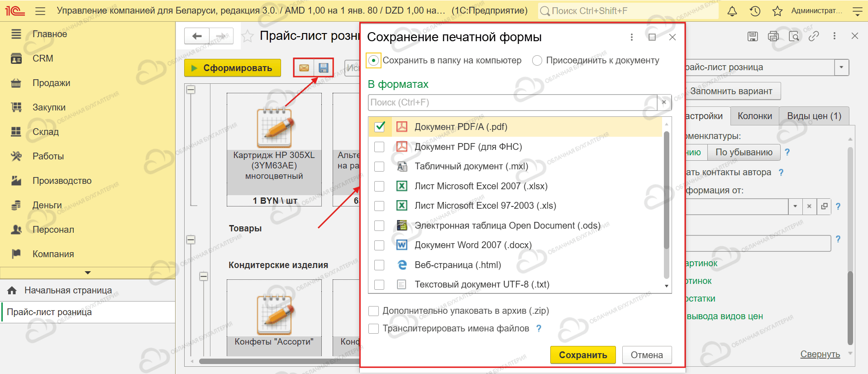The image size is (868, 374).
Task: Click the Свернуть link
Action: point(820,354)
